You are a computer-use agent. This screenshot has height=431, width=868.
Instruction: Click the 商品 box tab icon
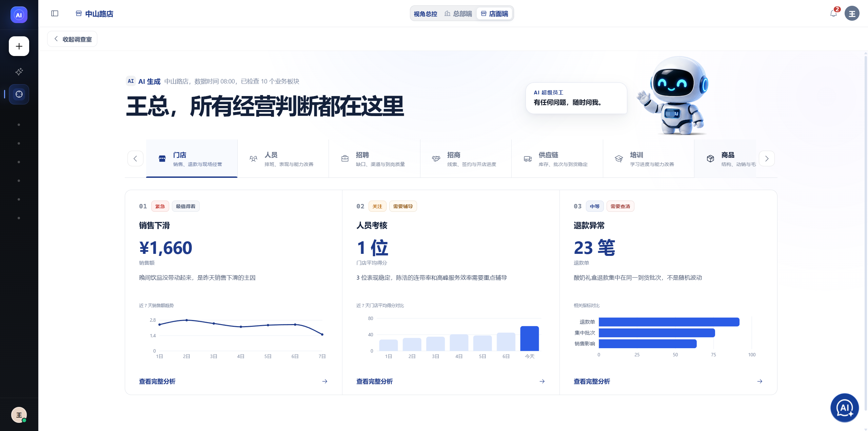pos(710,158)
